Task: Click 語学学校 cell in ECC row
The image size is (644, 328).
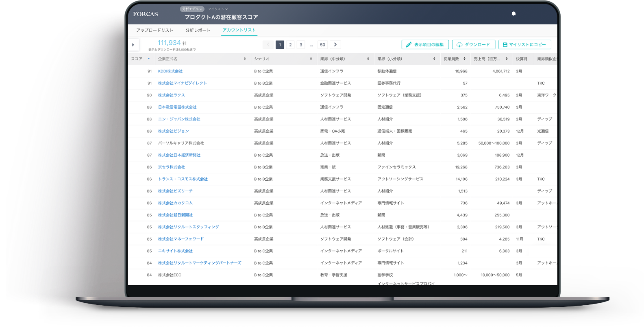Action: pyautogui.click(x=385, y=275)
